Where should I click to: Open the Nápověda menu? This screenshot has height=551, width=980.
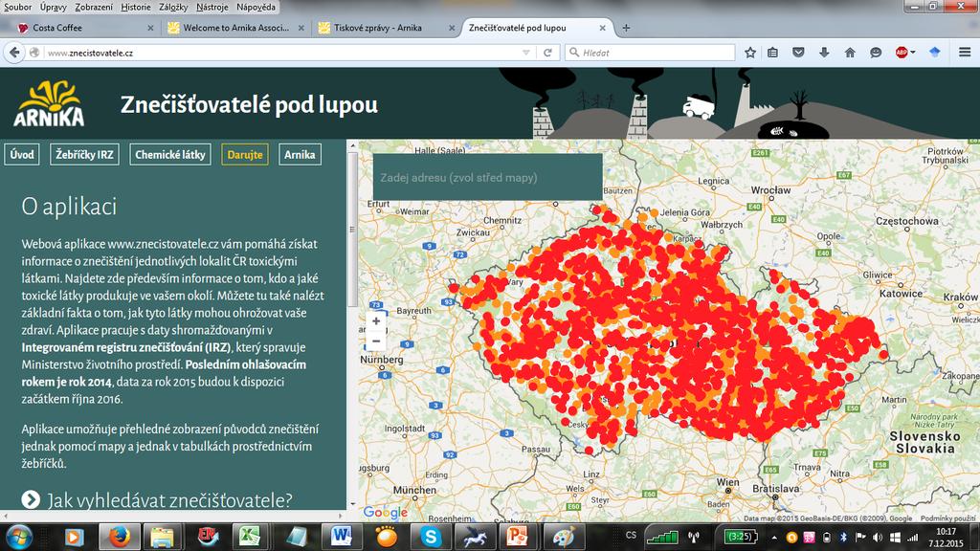(x=256, y=7)
